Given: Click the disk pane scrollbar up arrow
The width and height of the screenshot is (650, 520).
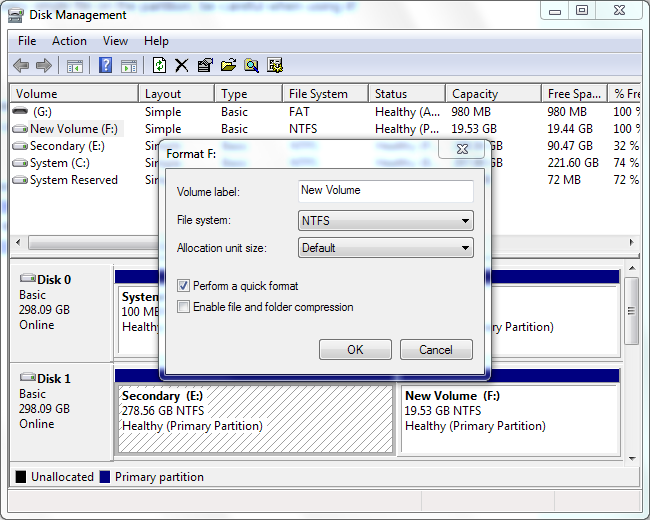Looking at the screenshot, I should tap(632, 269).
